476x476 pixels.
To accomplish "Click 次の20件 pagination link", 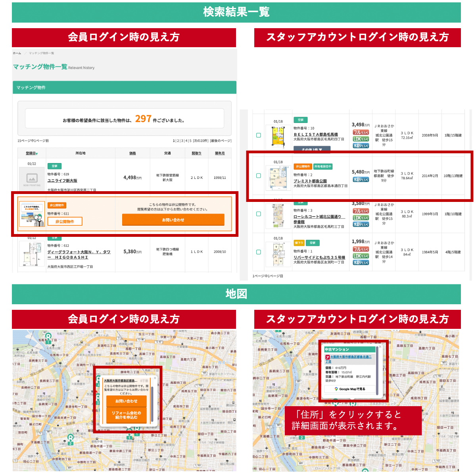I will (x=201, y=141).
